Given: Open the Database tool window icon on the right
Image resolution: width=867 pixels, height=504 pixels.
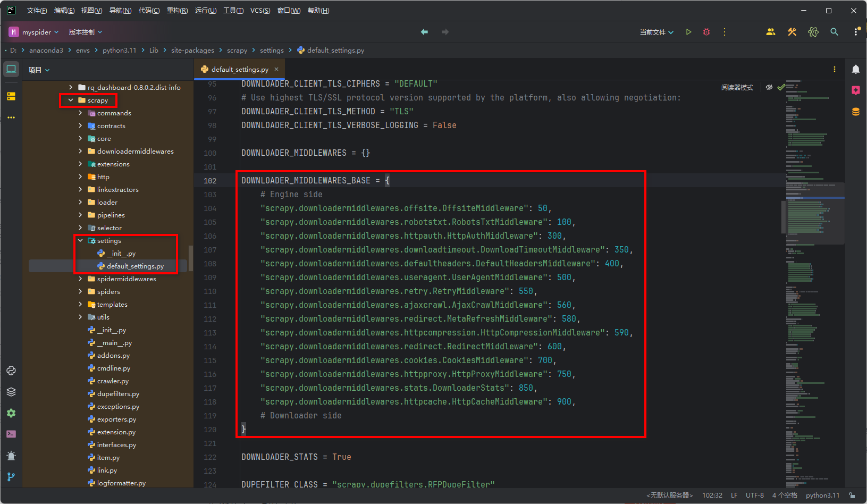Looking at the screenshot, I should tap(855, 112).
